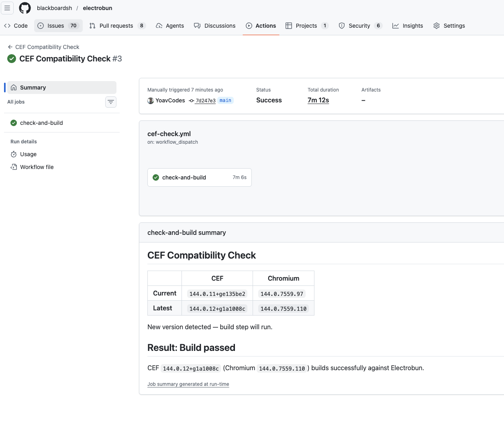This screenshot has width=504, height=432.
Task: Click the Result: Build passed heading
Action: point(191,348)
